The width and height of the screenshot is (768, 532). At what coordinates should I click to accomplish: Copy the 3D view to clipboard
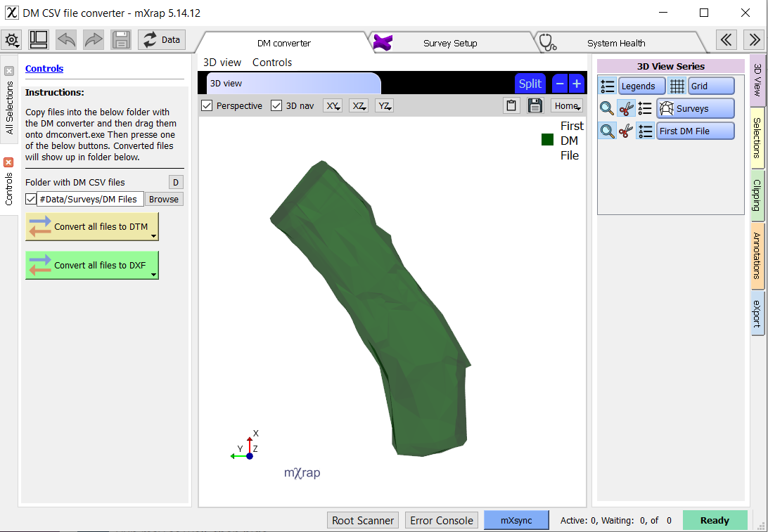pos(511,105)
